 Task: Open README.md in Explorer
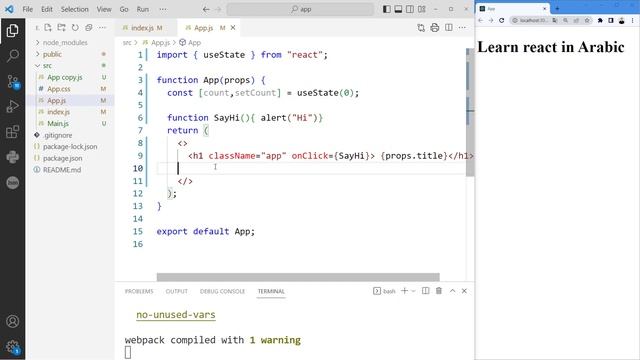click(x=62, y=170)
